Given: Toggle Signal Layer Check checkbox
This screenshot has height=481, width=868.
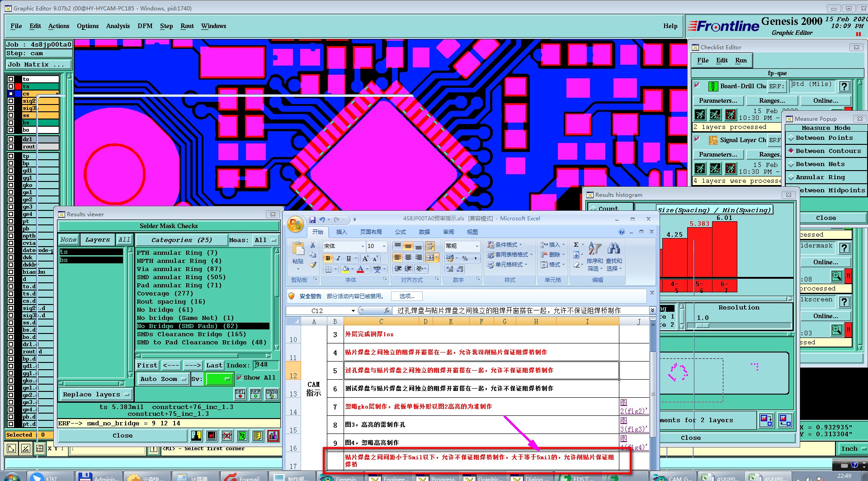Looking at the screenshot, I should (x=697, y=139).
